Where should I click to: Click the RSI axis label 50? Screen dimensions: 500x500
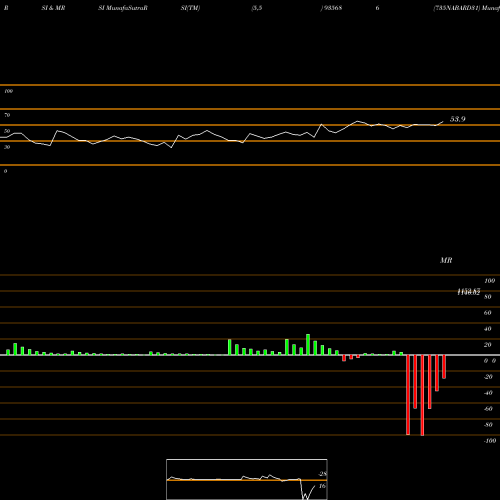coord(7,131)
